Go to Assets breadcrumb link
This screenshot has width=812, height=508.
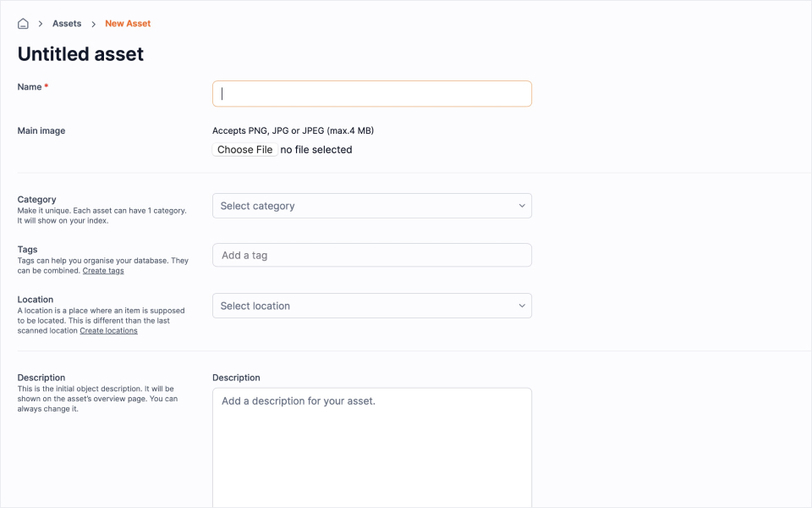[67, 24]
